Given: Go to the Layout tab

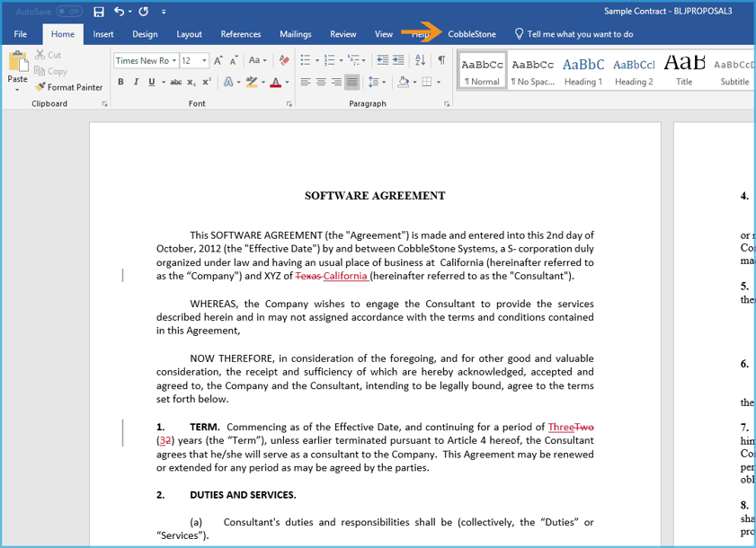Looking at the screenshot, I should tap(189, 34).
